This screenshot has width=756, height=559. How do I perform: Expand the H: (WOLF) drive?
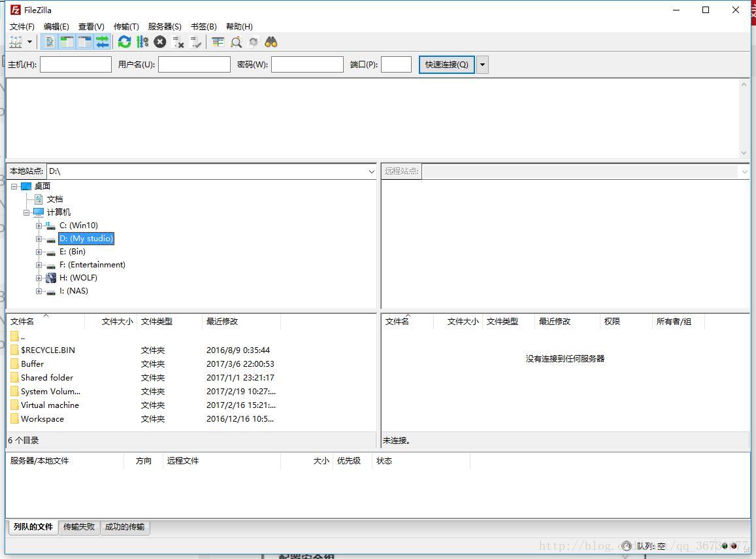[39, 278]
